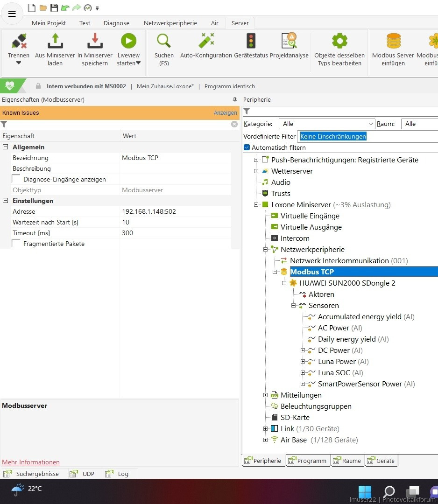The width and height of the screenshot is (438, 504).
Task: Collapse the Einstellungen property group
Action: coord(6,201)
